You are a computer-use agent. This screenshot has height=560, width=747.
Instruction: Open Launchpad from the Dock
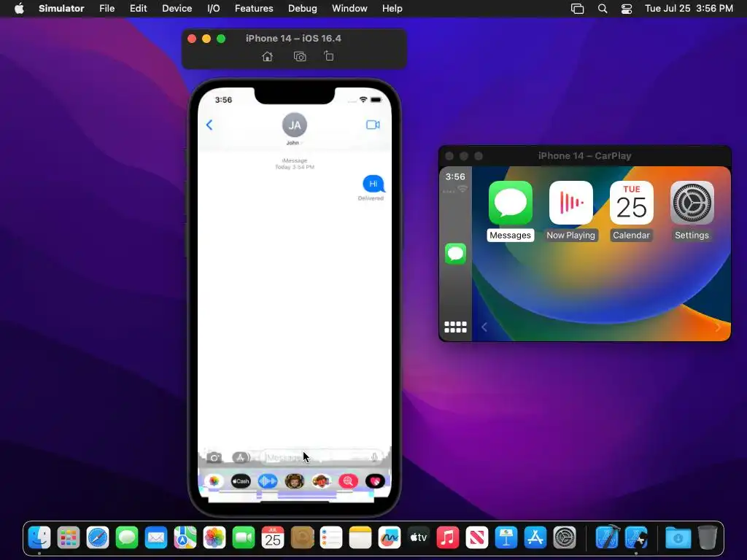(69, 538)
